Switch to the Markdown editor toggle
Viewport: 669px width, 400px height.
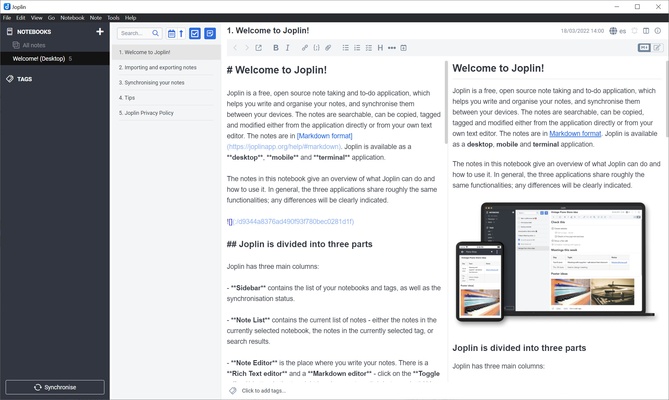(644, 47)
